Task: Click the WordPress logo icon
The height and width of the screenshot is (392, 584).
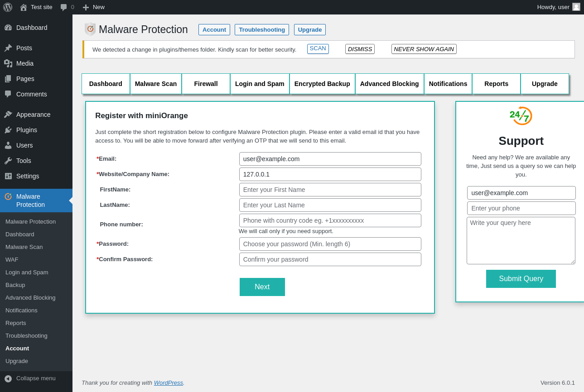Action: click(x=8, y=7)
